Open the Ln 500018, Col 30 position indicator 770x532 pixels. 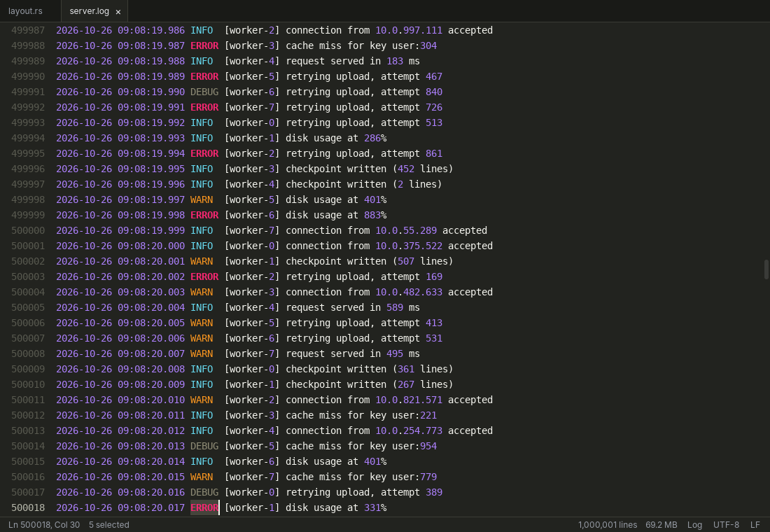click(x=44, y=524)
